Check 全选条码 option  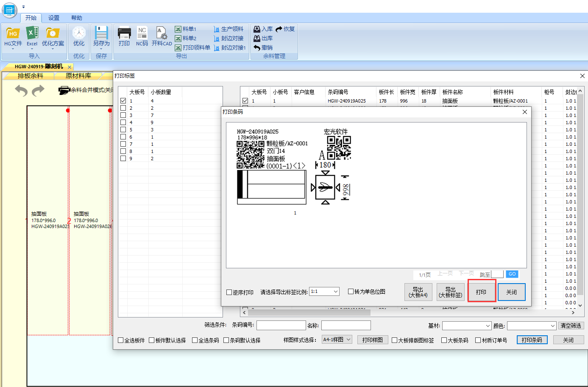pos(195,340)
